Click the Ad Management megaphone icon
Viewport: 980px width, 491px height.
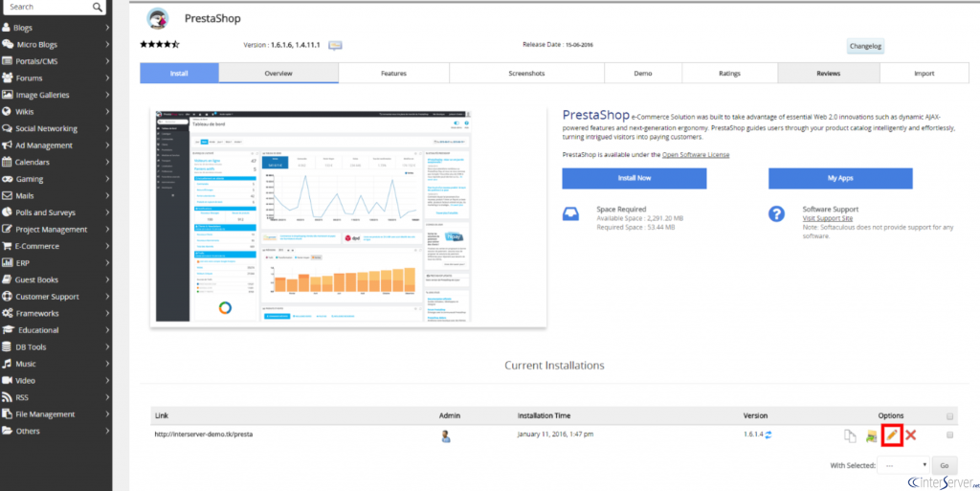[7, 145]
